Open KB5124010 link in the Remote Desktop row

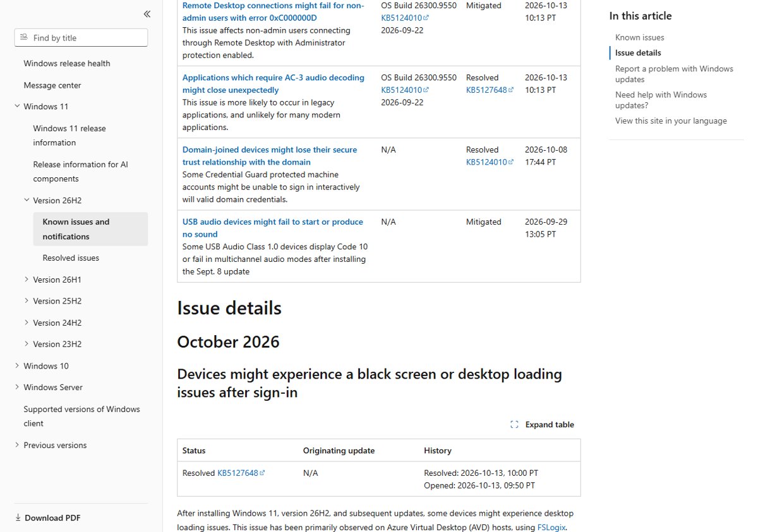click(x=405, y=18)
